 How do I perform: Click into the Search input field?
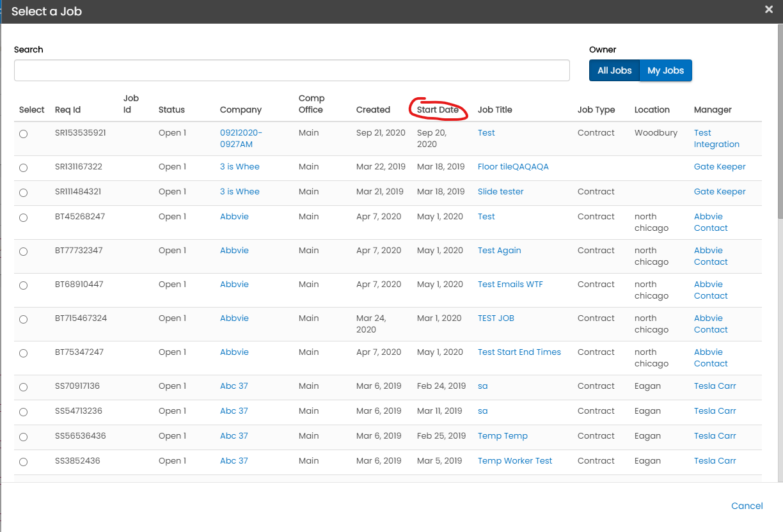[x=292, y=70]
